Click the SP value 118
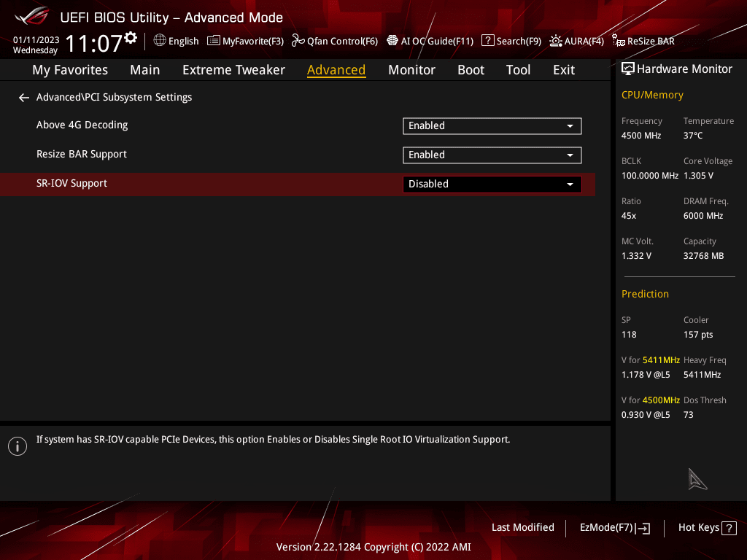Viewport: 747px width, 560px height. (x=629, y=334)
